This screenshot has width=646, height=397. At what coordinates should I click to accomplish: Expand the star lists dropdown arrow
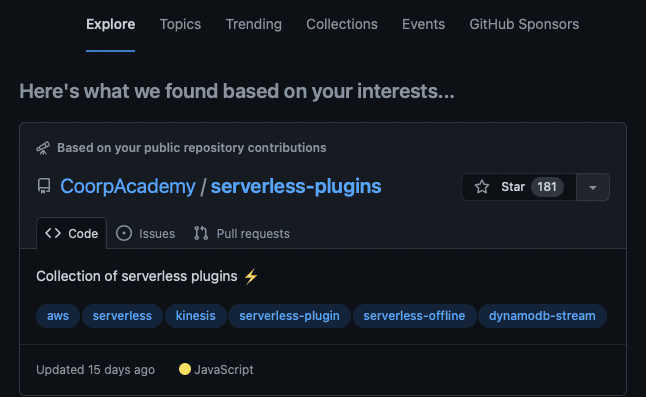click(x=593, y=187)
